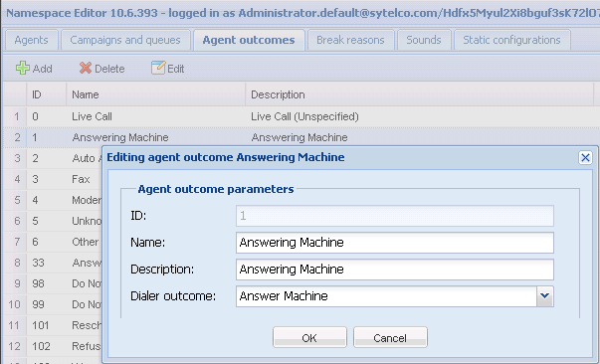The height and width of the screenshot is (364, 600).
Task: Select the Live Call row name
Action: [x=92, y=116]
